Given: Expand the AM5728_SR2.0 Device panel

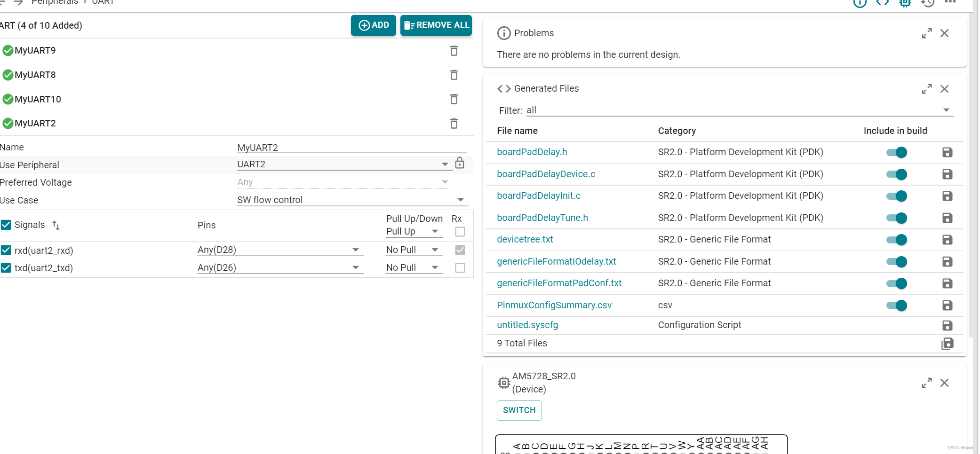Looking at the screenshot, I should pyautogui.click(x=926, y=383).
